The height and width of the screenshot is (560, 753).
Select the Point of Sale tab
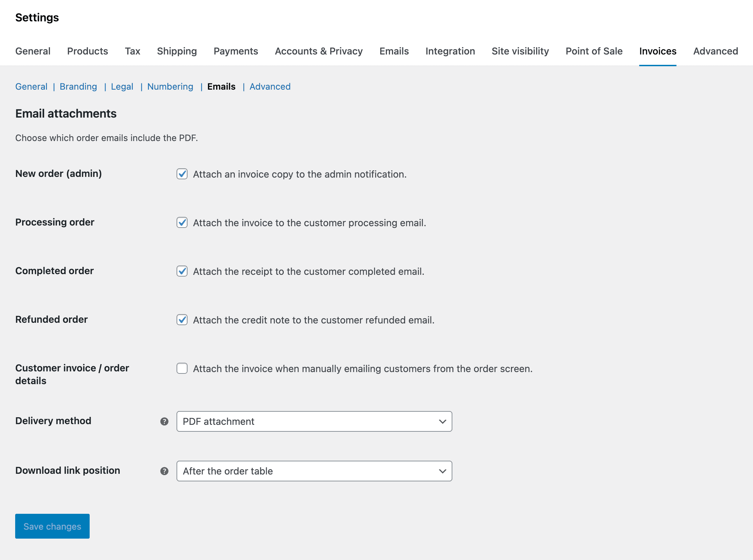point(594,51)
